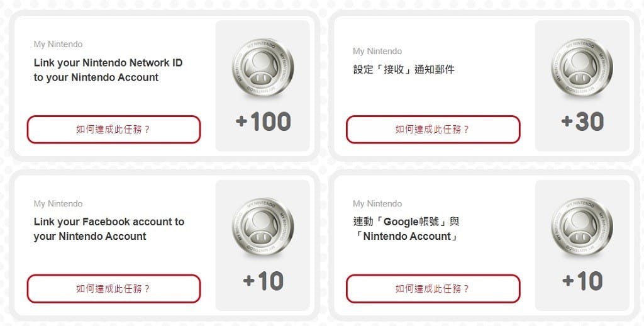Open 如何達成此任務 for 設定接收通知郵件 mission
644x326 pixels.
coord(433,130)
